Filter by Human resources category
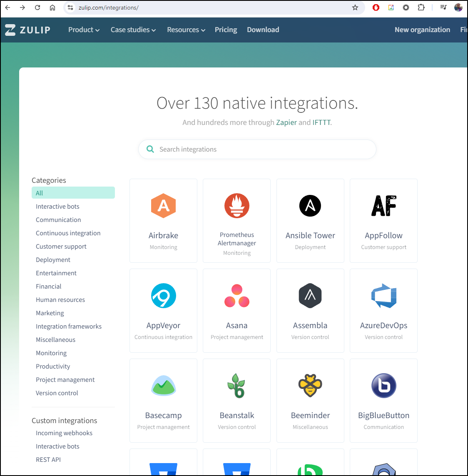The image size is (468, 476). [x=60, y=300]
